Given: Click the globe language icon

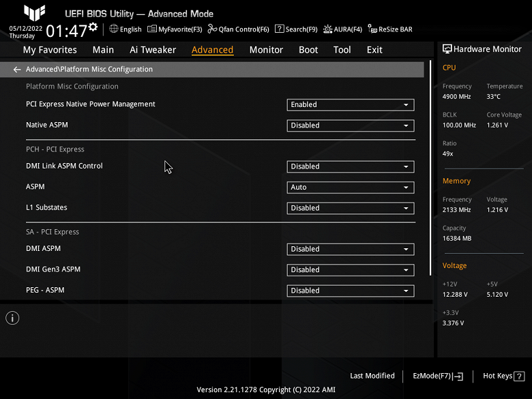Looking at the screenshot, I should [x=114, y=29].
